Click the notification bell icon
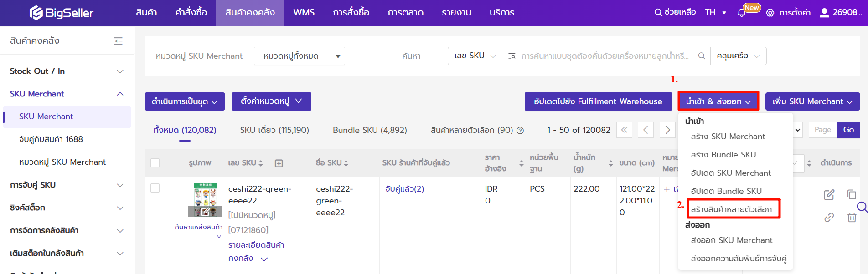868x274 pixels. pyautogui.click(x=741, y=13)
